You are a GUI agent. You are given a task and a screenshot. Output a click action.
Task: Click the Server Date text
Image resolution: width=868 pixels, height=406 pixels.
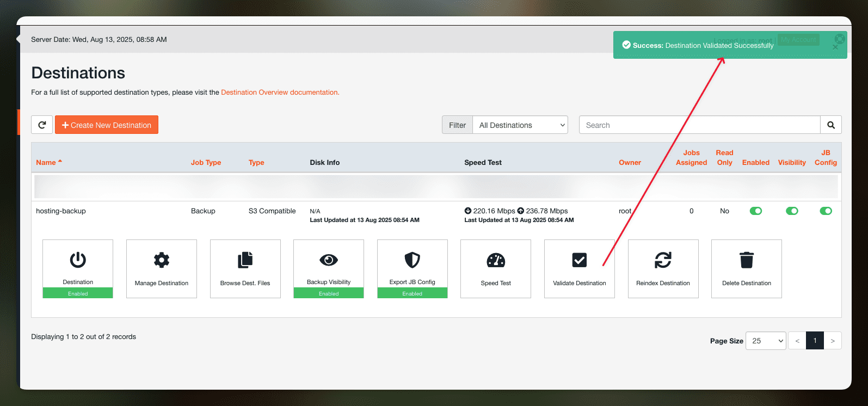click(99, 40)
